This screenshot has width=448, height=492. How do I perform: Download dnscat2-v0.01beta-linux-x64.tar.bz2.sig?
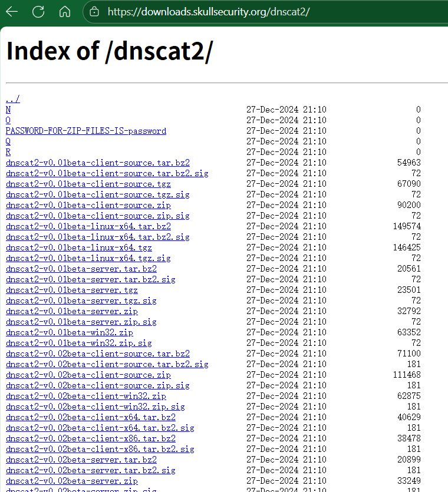tap(98, 237)
